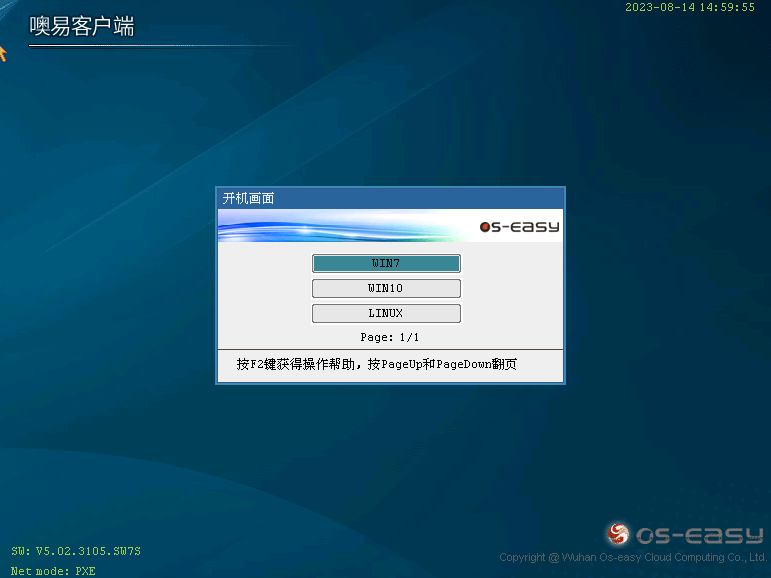The width and height of the screenshot is (771, 578).
Task: Click the Page: 1/1 indicator
Action: 390,337
